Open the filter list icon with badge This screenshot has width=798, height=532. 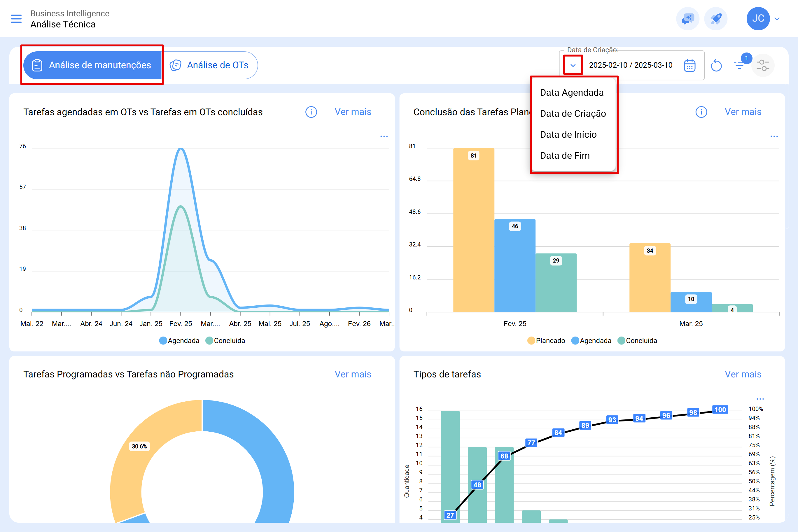coord(740,65)
